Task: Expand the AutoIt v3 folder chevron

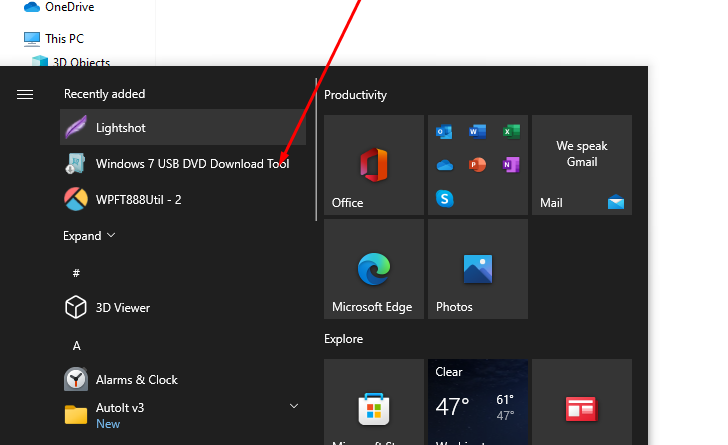Action: click(x=294, y=406)
